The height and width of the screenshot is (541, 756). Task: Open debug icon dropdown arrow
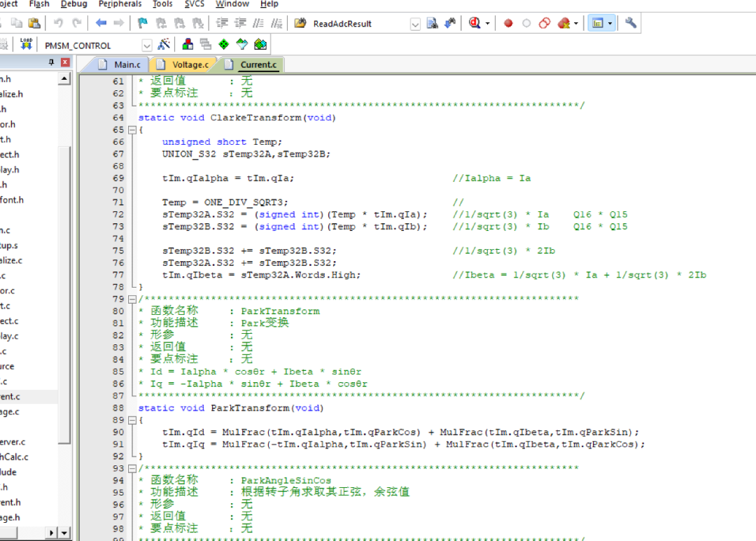click(x=487, y=23)
